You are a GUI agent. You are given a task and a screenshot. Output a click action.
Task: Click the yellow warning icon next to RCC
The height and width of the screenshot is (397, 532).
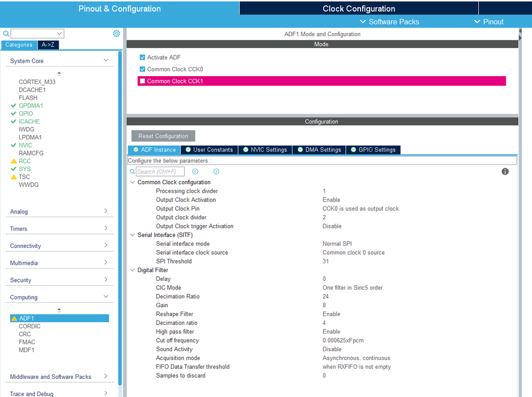14,161
